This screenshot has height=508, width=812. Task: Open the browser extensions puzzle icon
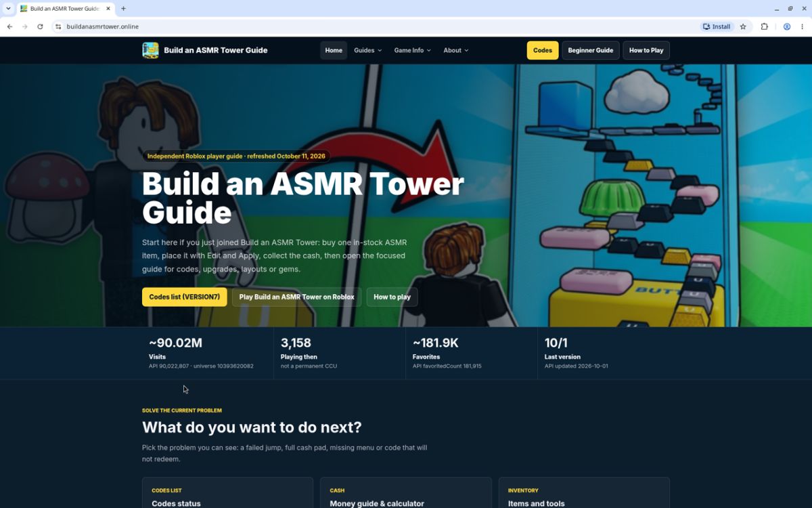[x=765, y=26]
